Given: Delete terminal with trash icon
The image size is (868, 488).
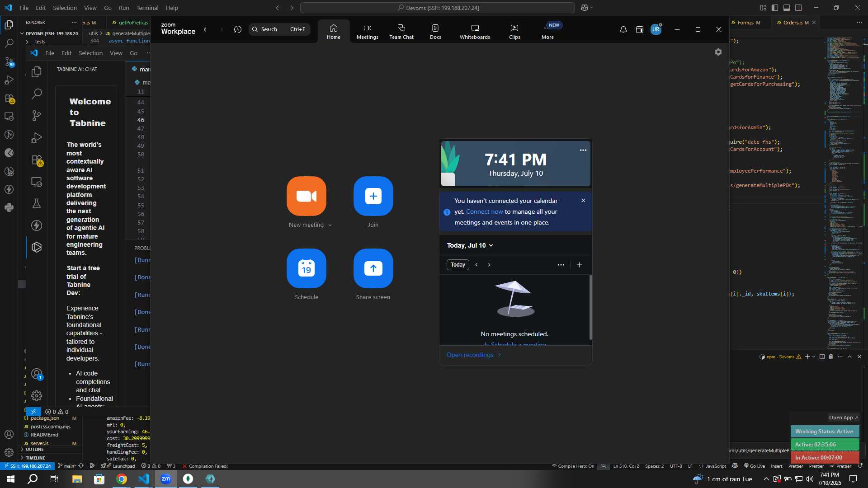Looking at the screenshot, I should (830, 357).
